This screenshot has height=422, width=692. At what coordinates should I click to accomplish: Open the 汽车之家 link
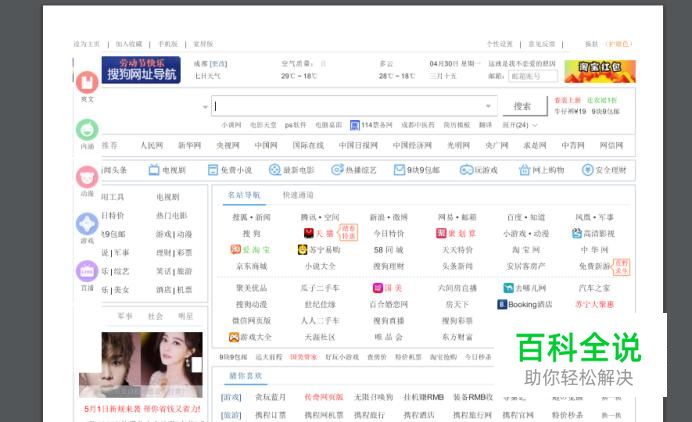coord(594,288)
